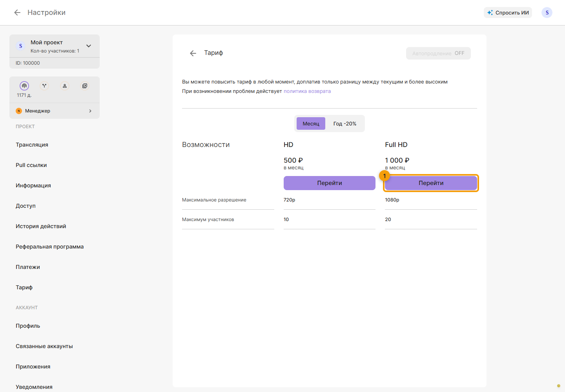
Task: Select the broadcast antenna icon in sidebar
Action: tap(24, 85)
